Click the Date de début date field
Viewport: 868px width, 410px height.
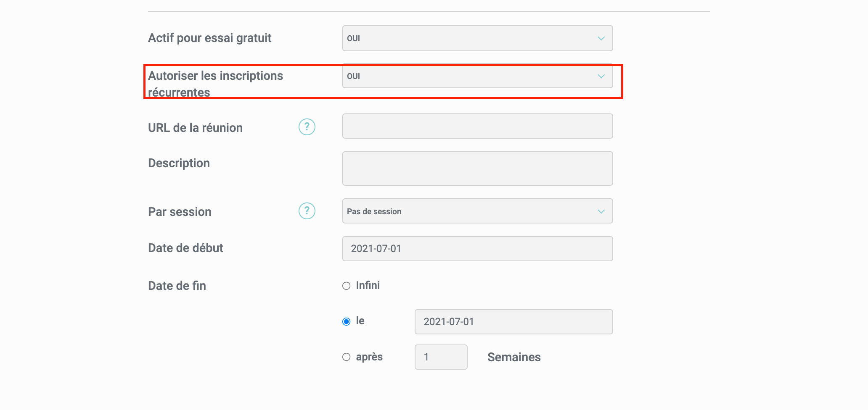pyautogui.click(x=477, y=249)
